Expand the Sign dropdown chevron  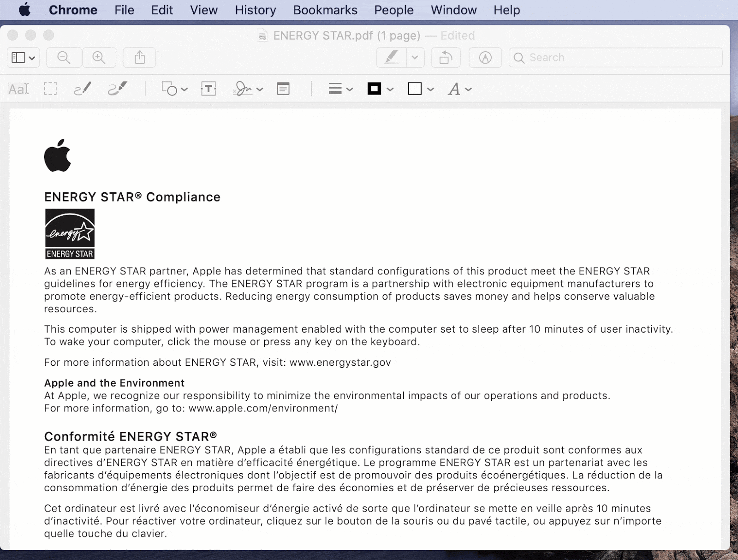pos(260,89)
